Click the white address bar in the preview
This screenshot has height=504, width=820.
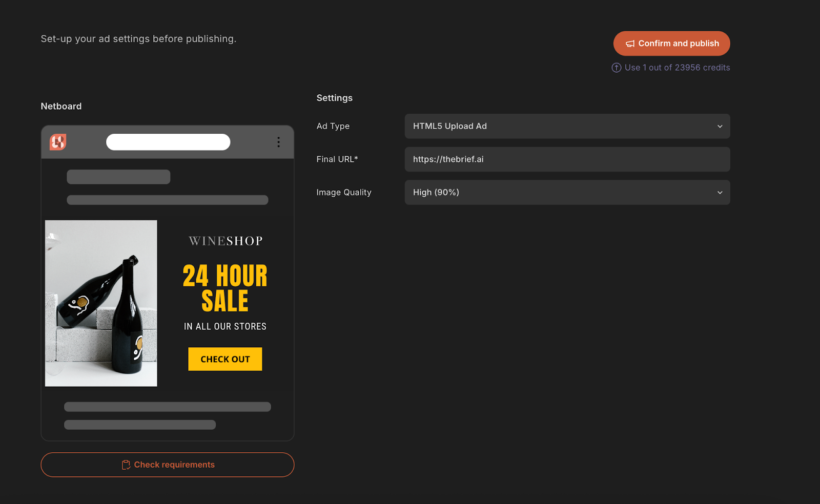pyautogui.click(x=168, y=142)
